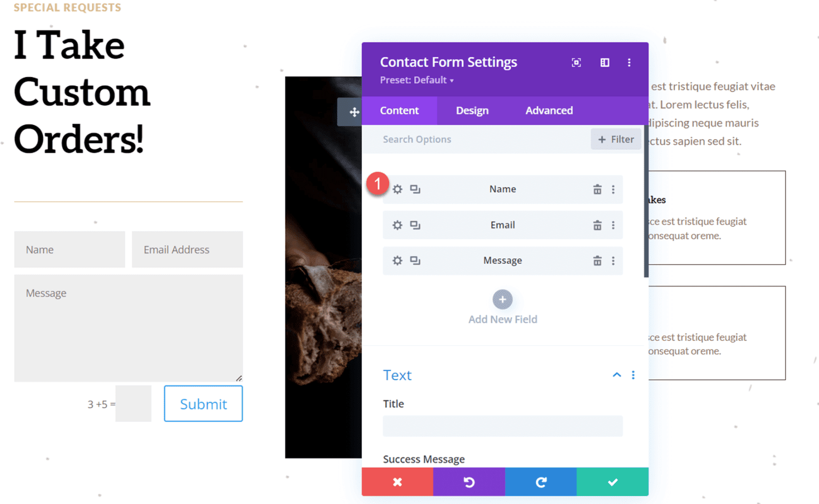819x504 pixels.
Task: Open the Advanced tab
Action: point(549,110)
